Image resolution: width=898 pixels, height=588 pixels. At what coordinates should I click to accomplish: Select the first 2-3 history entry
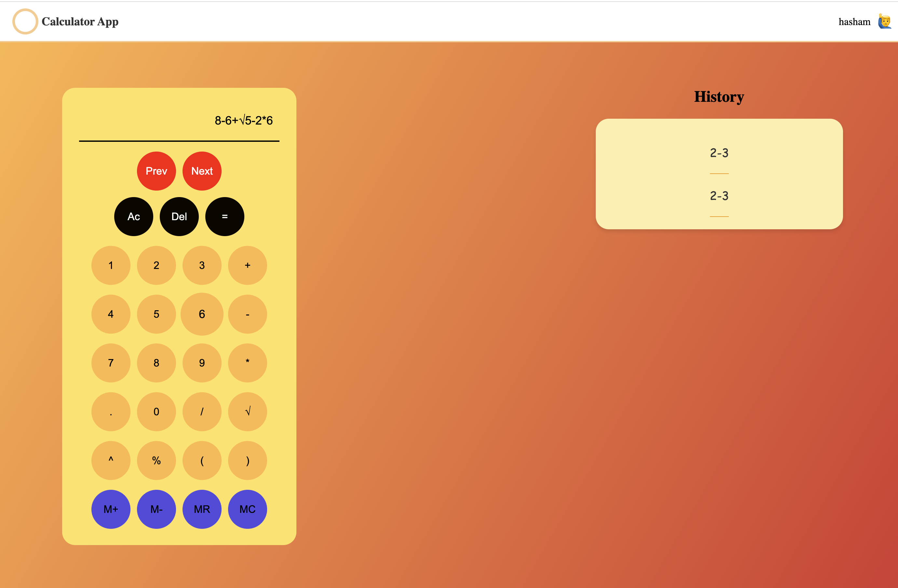718,153
